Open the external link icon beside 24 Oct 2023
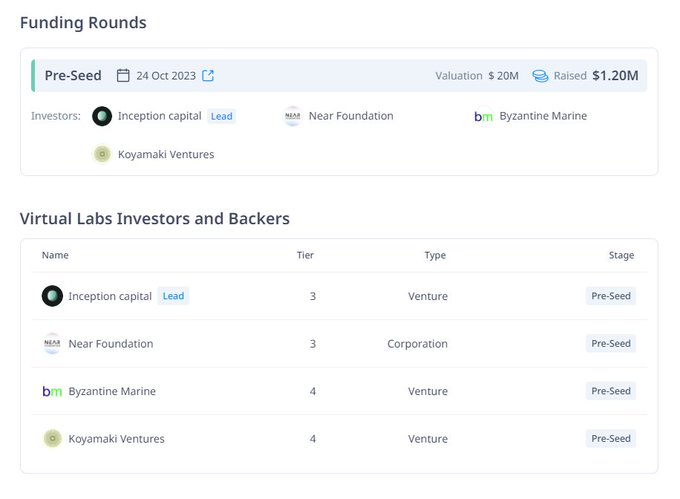The image size is (680, 499). pos(208,75)
